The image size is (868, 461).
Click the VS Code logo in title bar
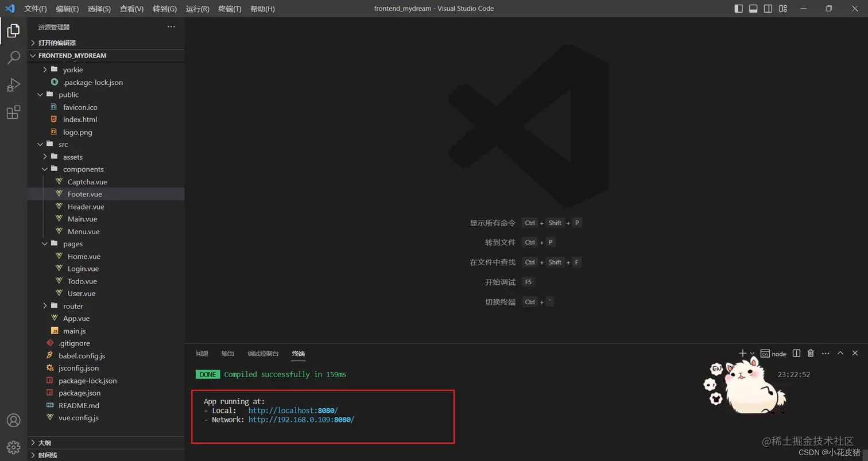10,9
